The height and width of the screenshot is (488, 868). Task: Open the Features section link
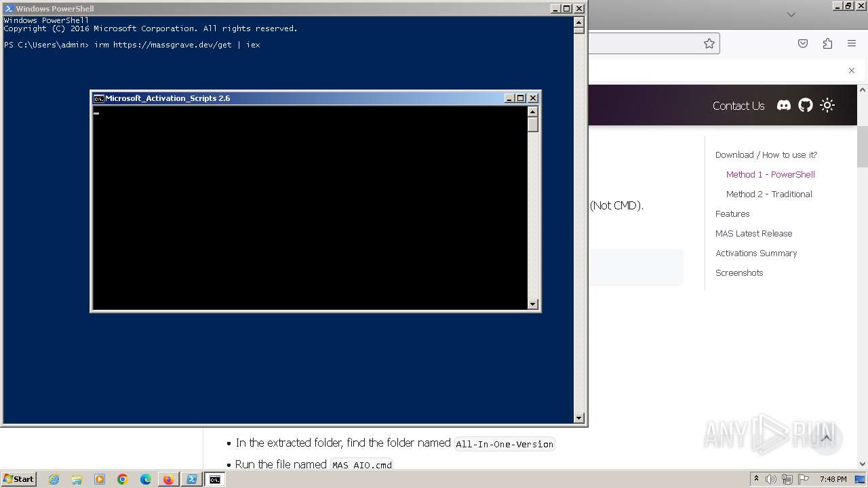pyautogui.click(x=732, y=213)
